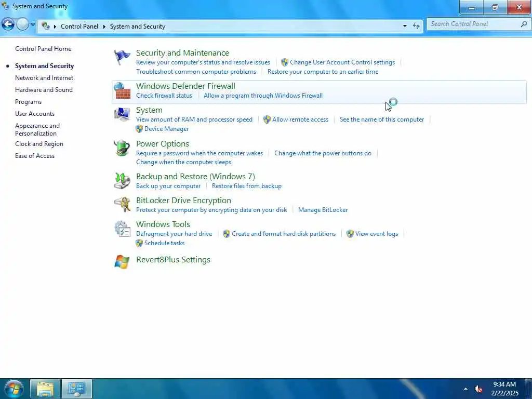Click the shield icon beside View event logs
Screen dimensions: 532x399
point(350,234)
